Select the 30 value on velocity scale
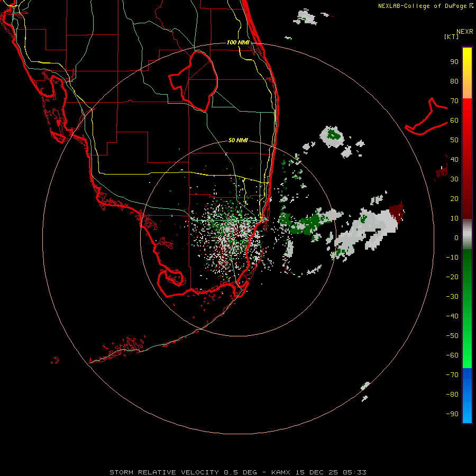The image size is (476, 476). point(454,179)
